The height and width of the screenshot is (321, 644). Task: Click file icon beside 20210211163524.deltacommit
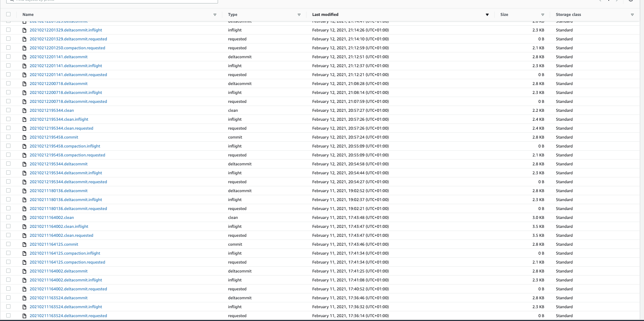pos(24,298)
